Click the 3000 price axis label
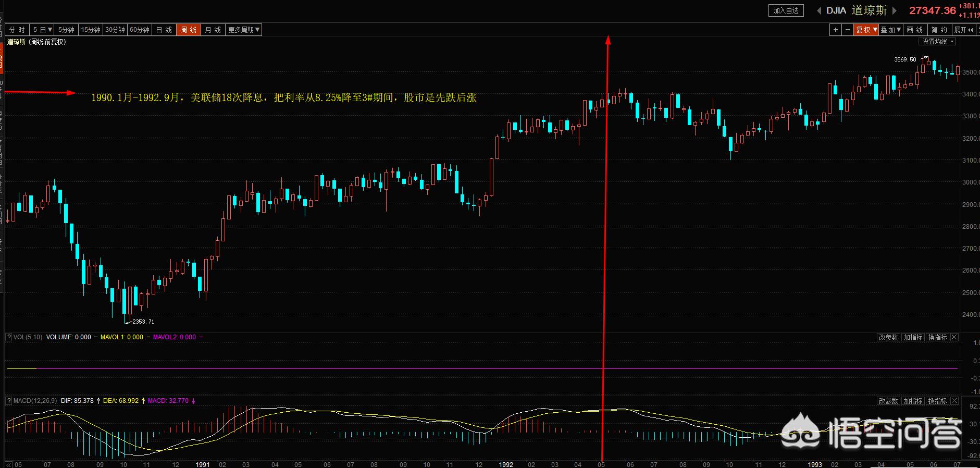 pyautogui.click(x=971, y=182)
